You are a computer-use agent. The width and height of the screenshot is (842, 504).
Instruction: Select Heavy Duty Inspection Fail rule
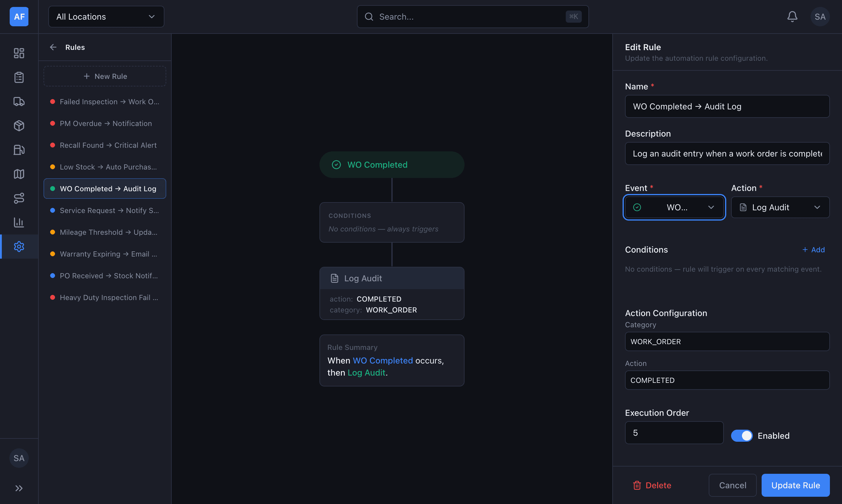[x=105, y=297]
